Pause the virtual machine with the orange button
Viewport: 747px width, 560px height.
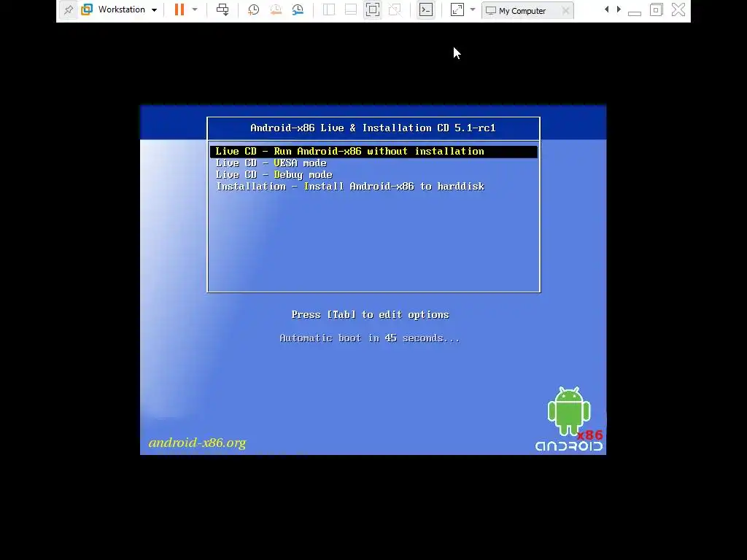(x=179, y=9)
